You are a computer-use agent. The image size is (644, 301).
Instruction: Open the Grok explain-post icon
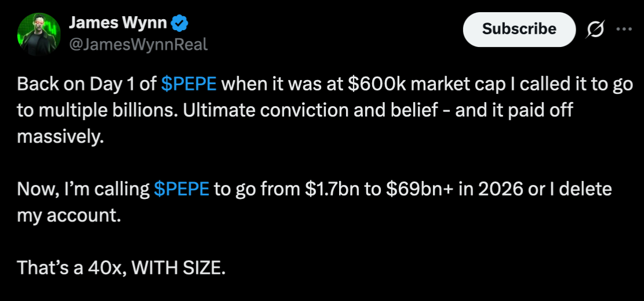(x=595, y=30)
